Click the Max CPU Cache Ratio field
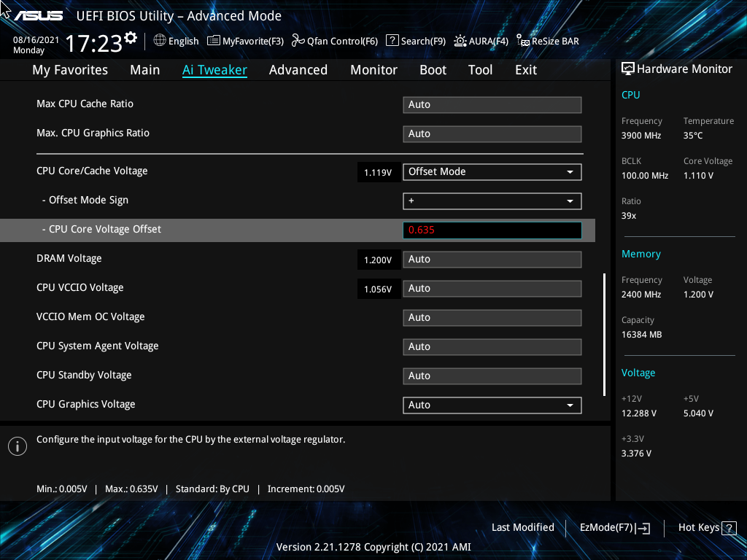747x560 pixels. [x=492, y=105]
